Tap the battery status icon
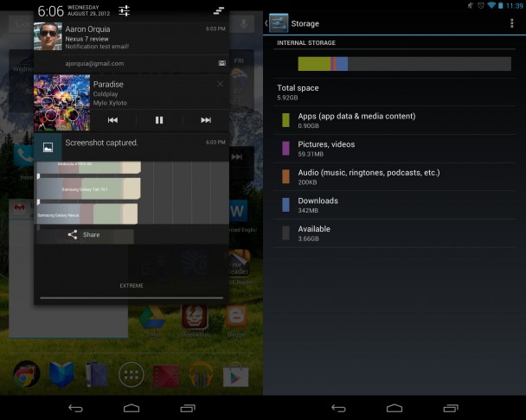 (501, 5)
